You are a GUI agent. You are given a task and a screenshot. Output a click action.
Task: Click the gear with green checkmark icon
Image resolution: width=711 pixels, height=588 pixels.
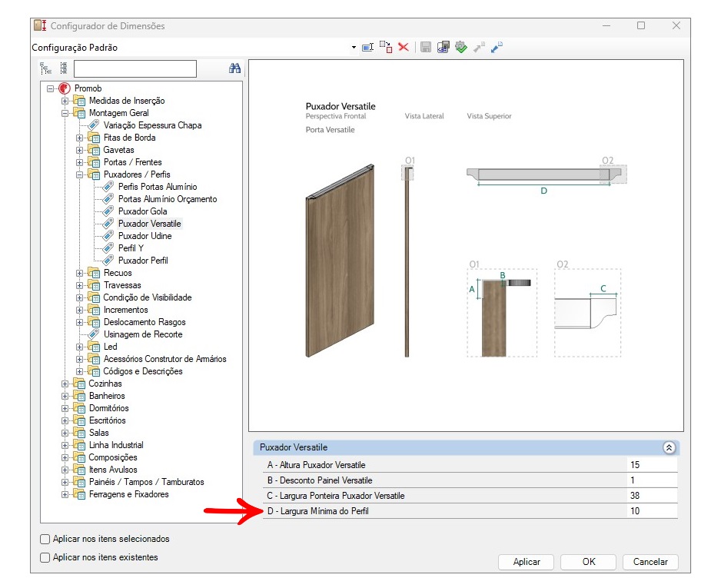coord(460,47)
